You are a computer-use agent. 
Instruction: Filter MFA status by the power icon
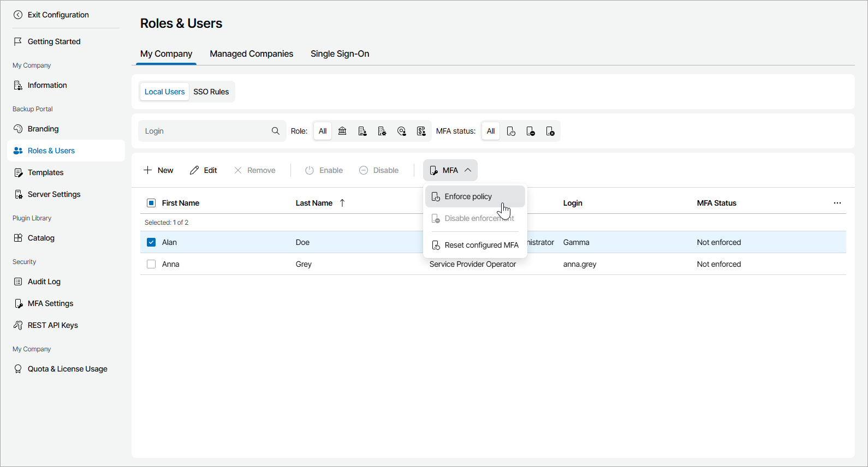tap(511, 131)
